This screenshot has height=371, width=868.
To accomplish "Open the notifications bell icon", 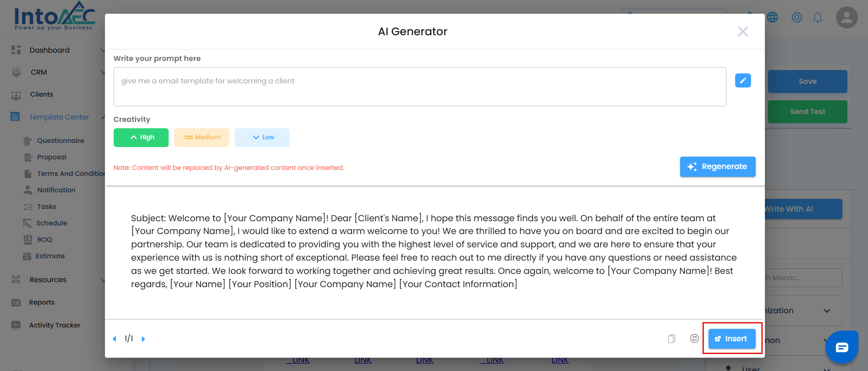I will [x=818, y=17].
